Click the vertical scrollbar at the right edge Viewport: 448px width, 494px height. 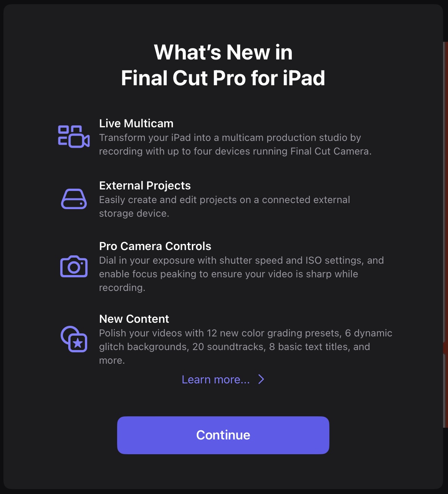click(x=445, y=235)
